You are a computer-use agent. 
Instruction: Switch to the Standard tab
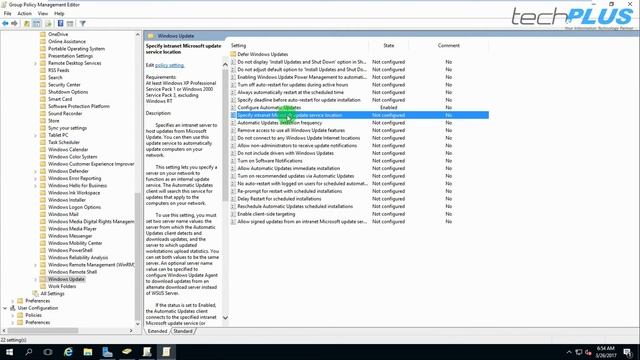click(x=182, y=331)
